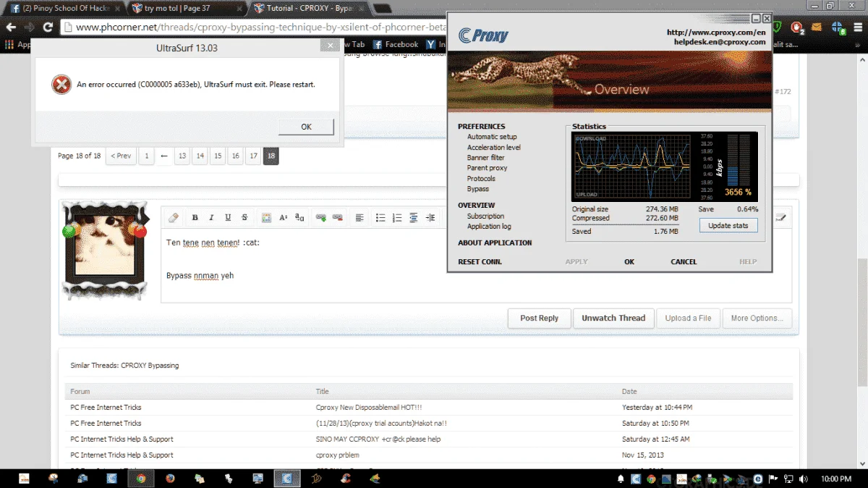Click ABOUT APPLICATION in CProxy
868x488 pixels.
495,243
